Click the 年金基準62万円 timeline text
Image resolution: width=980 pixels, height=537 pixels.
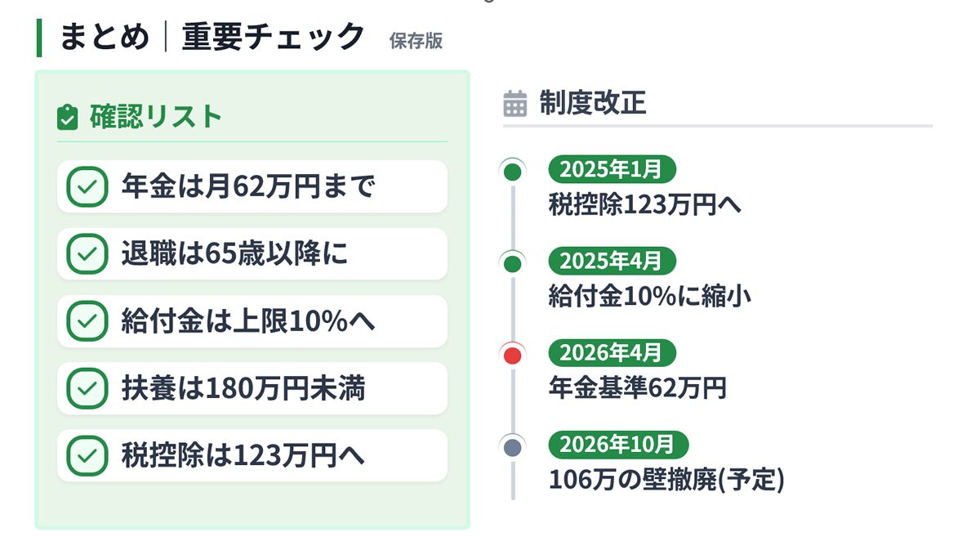pos(637,388)
